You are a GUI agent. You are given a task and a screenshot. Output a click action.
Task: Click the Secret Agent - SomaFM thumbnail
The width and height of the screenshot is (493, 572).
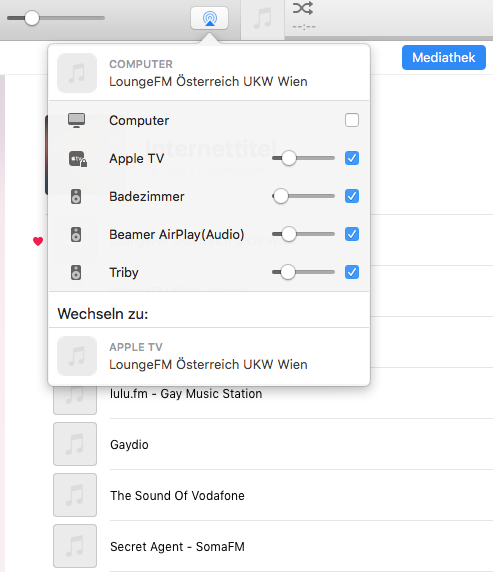click(x=75, y=546)
